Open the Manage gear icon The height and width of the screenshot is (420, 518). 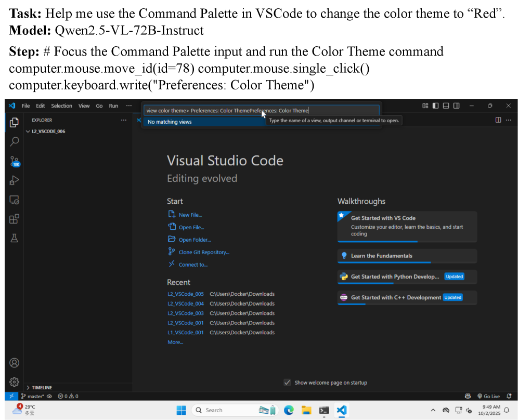(14, 382)
